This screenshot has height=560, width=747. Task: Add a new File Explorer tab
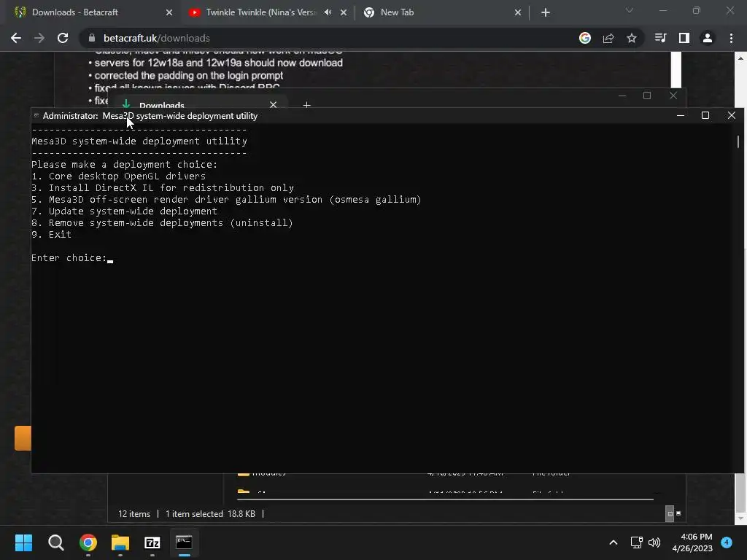click(x=307, y=104)
